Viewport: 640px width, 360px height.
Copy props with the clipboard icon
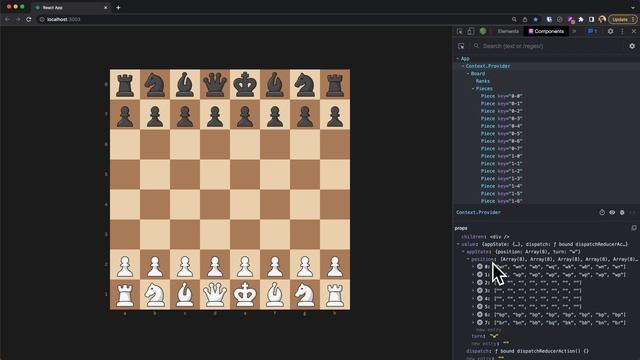634,228
